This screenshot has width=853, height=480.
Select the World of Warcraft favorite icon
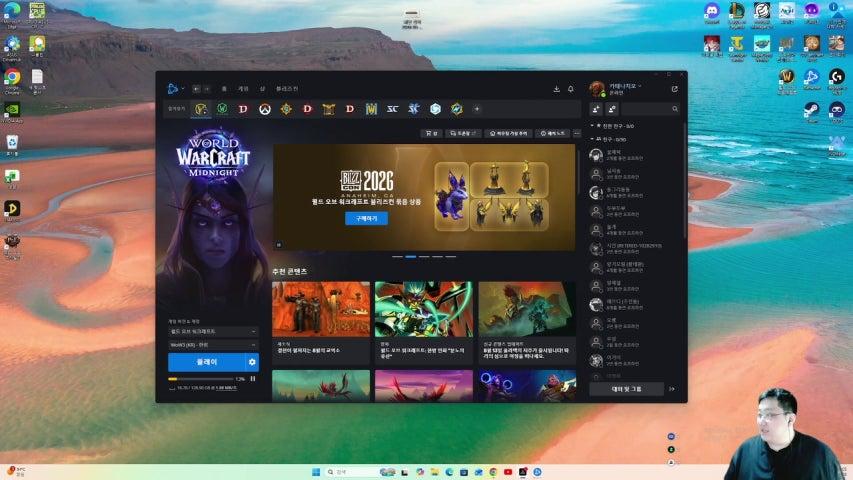click(x=201, y=109)
